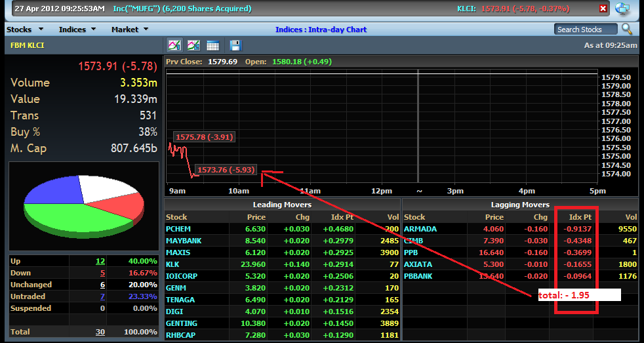The height and width of the screenshot is (343, 644).
Task: Select PBBANK in Lagging Movers
Action: point(418,276)
